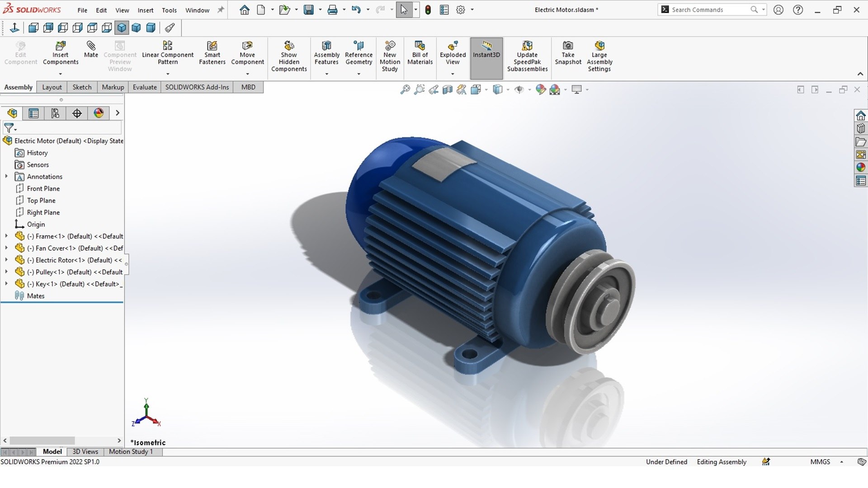Open the File menu
This screenshot has width=868, height=488.
point(82,10)
